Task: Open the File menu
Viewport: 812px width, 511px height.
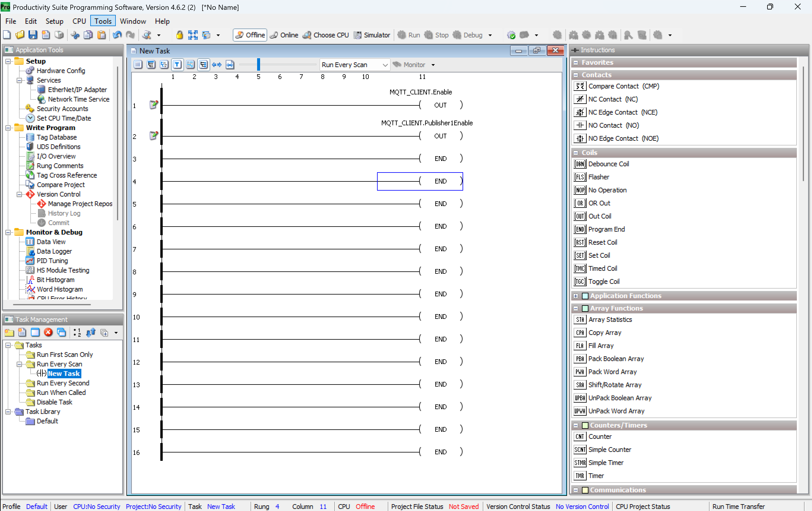Action: click(10, 21)
